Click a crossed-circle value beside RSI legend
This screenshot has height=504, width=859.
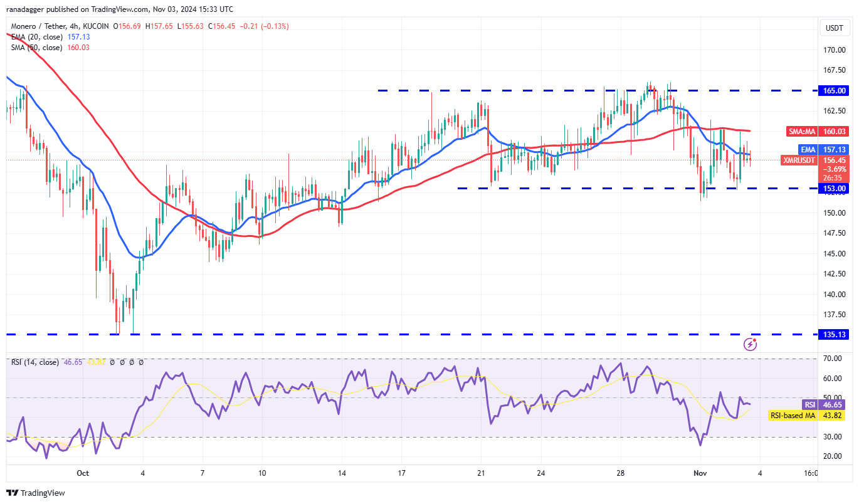coord(113,362)
